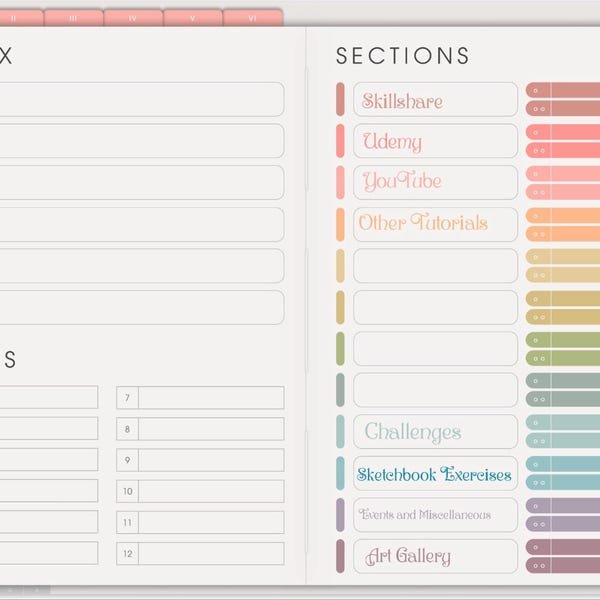
Task: Select the Sketchbook Exercises section
Action: click(435, 473)
